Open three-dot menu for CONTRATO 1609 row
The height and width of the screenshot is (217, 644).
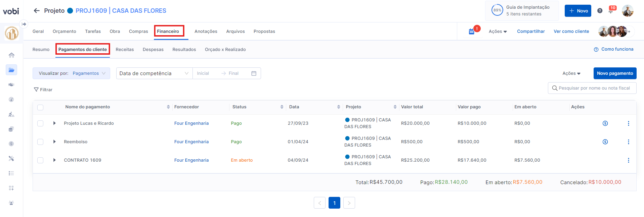click(x=629, y=160)
